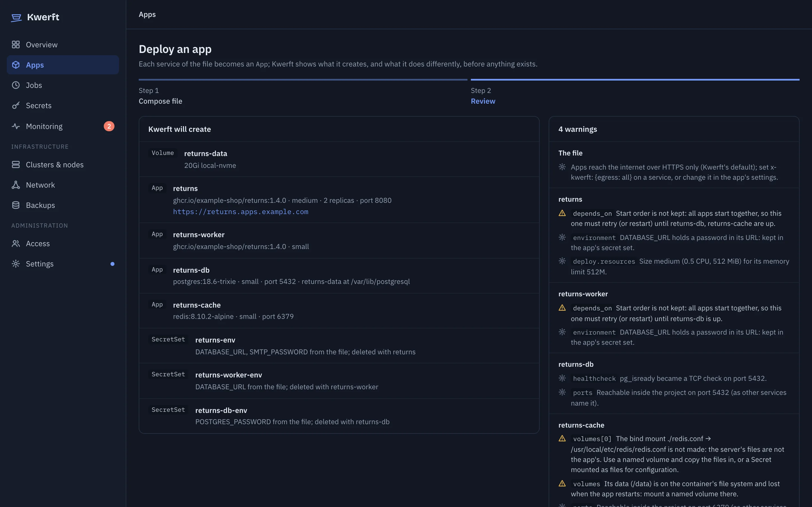This screenshot has width=812, height=507.
Task: Open the Overview grid icon
Action: tap(16, 45)
